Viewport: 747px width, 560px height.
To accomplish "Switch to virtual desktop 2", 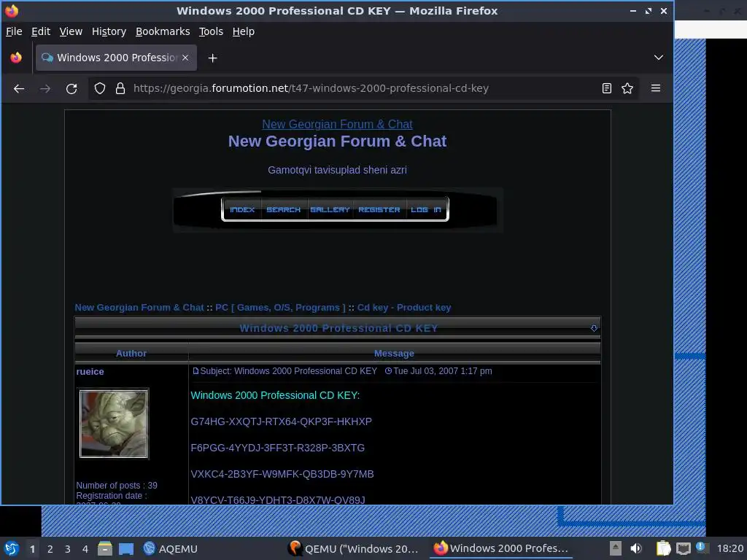I will [x=50, y=549].
